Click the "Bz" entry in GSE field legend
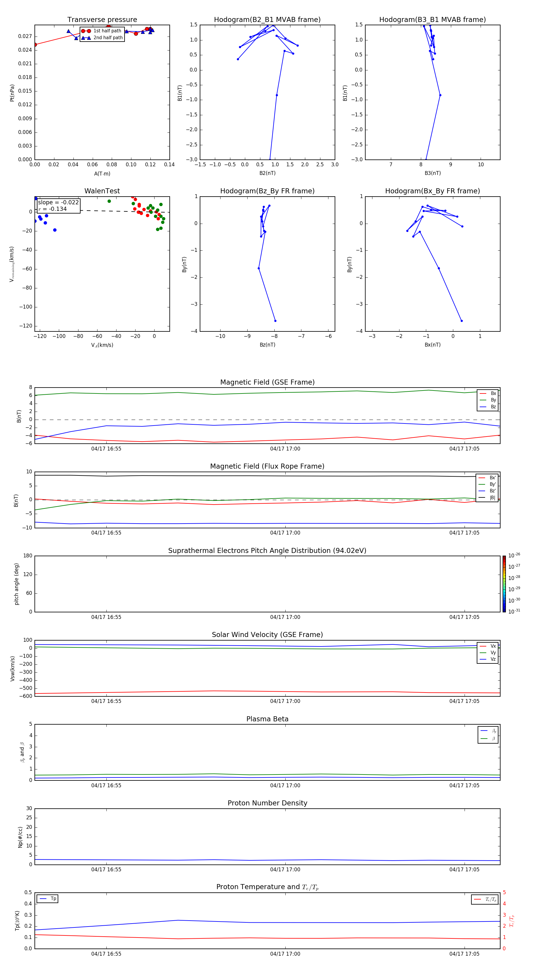 488,407
